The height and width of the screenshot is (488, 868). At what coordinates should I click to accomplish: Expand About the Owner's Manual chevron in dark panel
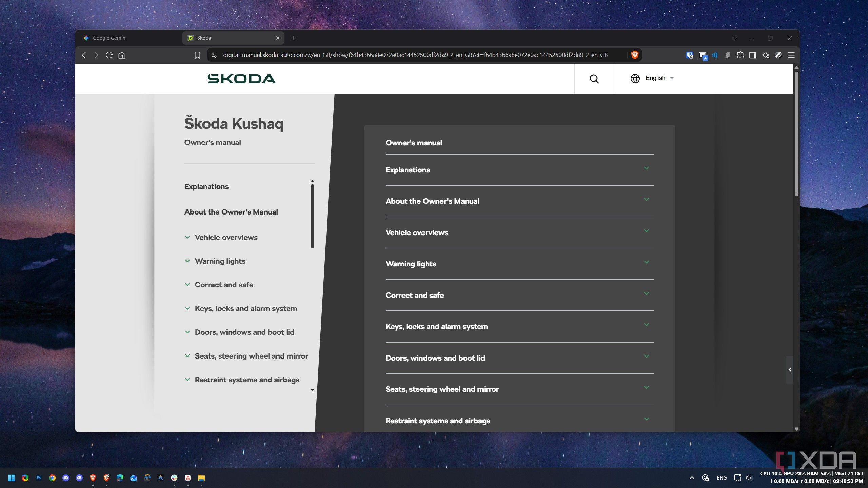click(x=646, y=199)
